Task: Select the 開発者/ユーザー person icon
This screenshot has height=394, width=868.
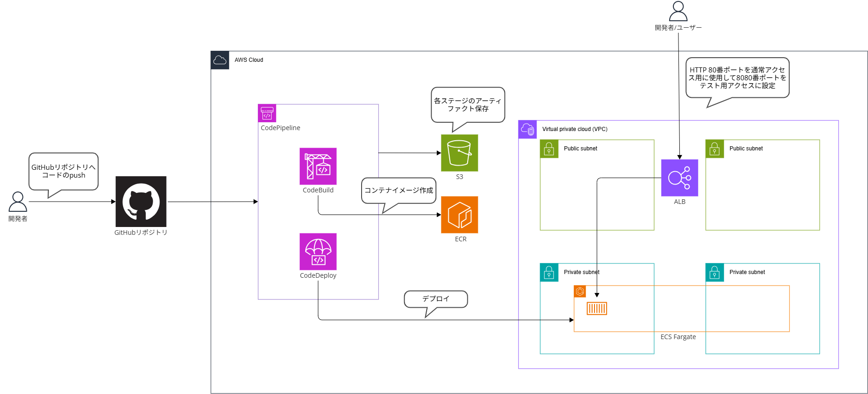Action: [x=678, y=11]
